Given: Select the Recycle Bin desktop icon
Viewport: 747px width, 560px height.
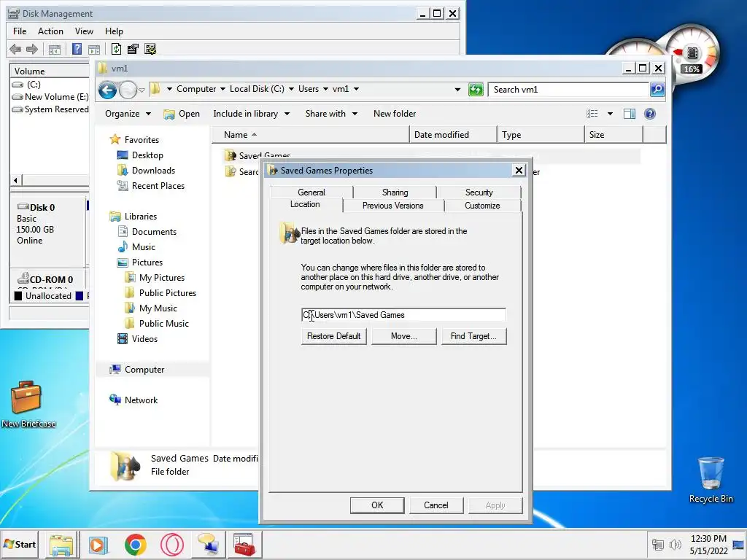Looking at the screenshot, I should coord(711,480).
